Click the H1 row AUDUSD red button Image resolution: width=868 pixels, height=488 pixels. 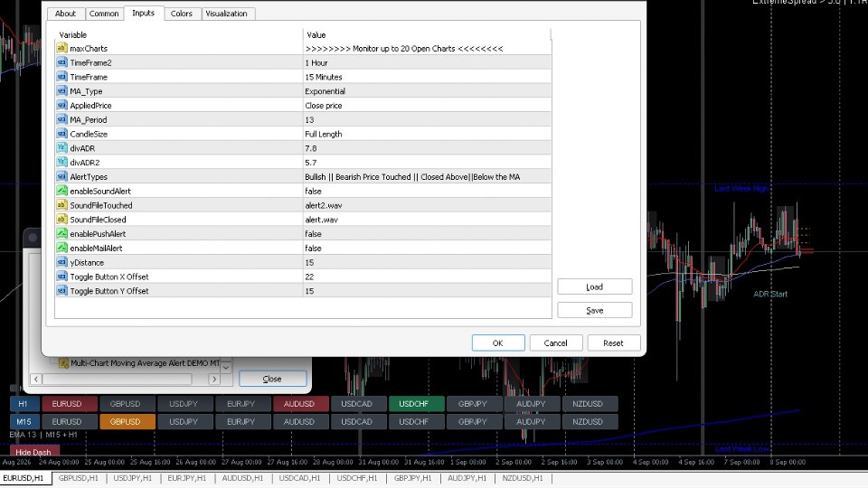[x=299, y=404]
